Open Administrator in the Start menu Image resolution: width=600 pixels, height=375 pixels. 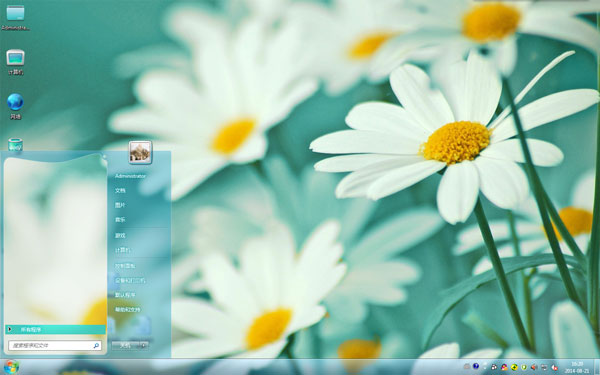(x=130, y=176)
